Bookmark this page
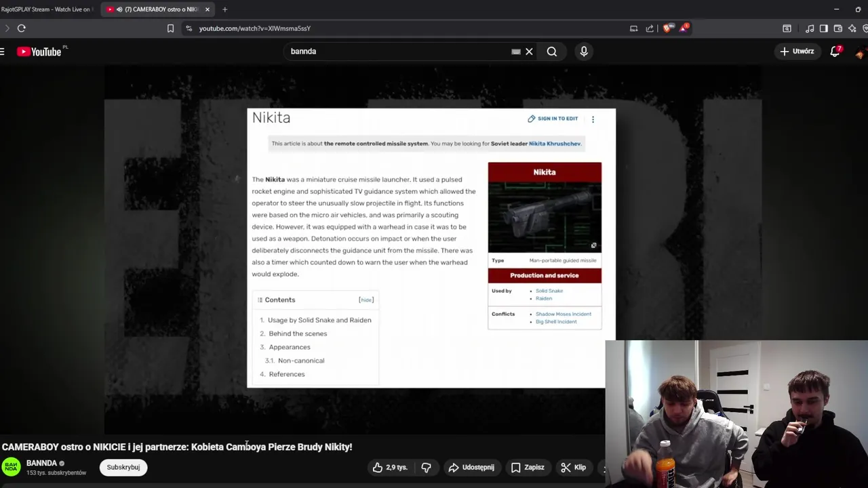 point(170,28)
